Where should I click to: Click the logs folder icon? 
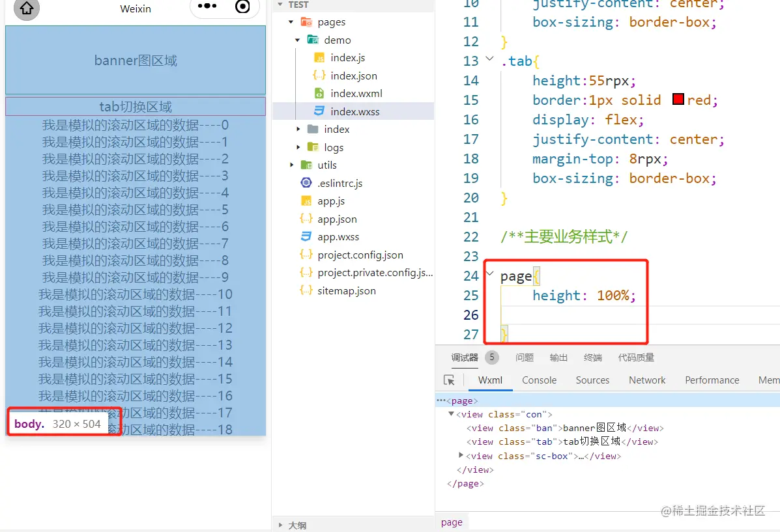pyautogui.click(x=313, y=147)
